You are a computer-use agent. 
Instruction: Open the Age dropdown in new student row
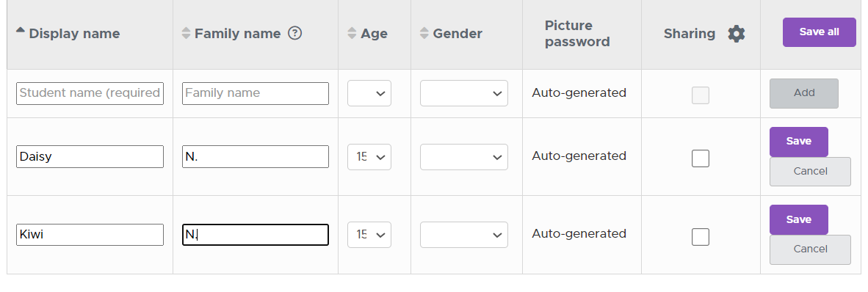point(369,93)
